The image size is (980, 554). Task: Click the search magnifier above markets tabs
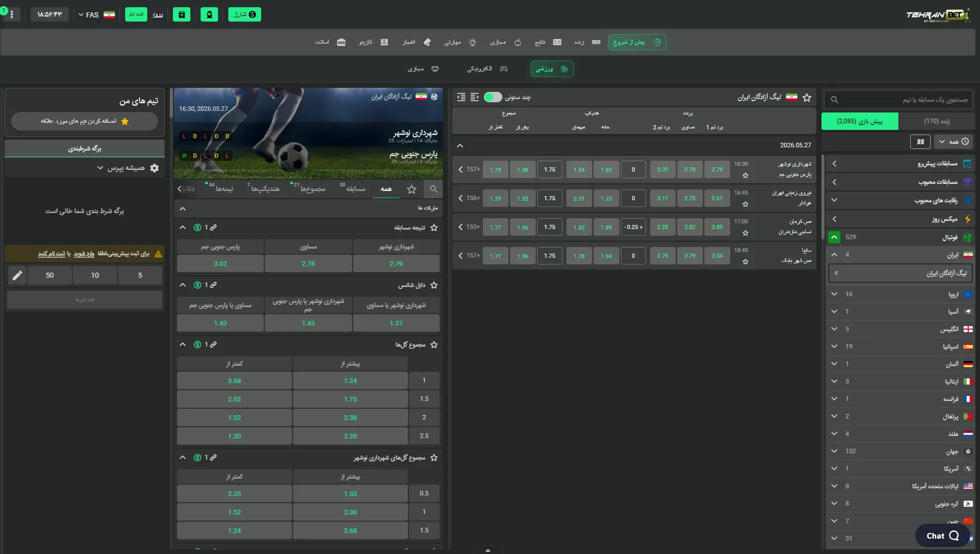434,189
